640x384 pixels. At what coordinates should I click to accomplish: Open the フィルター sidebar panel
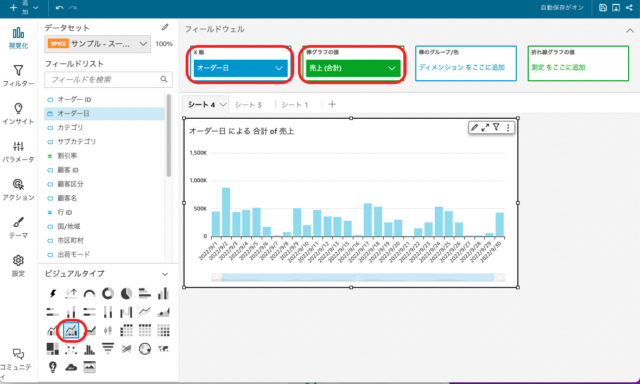(18, 76)
